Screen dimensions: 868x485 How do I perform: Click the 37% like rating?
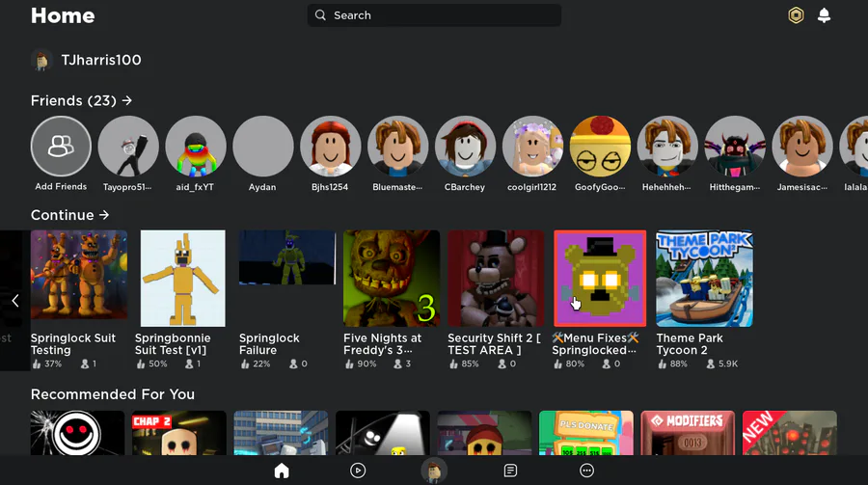pos(46,364)
